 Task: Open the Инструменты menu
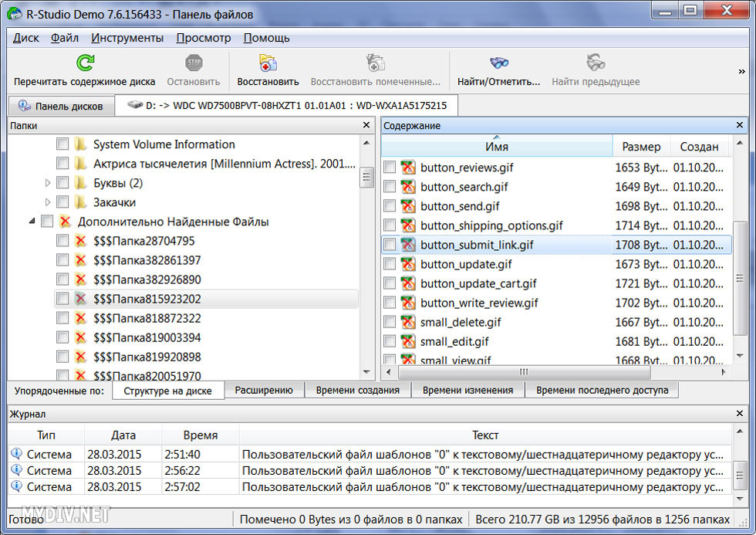point(127,38)
